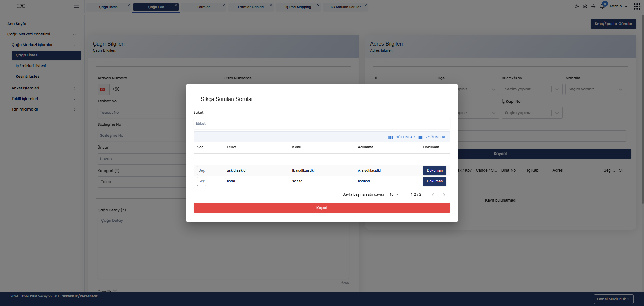Viewport: 644px width, 306px height.
Task: Switch to Çağrı Ekle tab
Action: [x=156, y=7]
